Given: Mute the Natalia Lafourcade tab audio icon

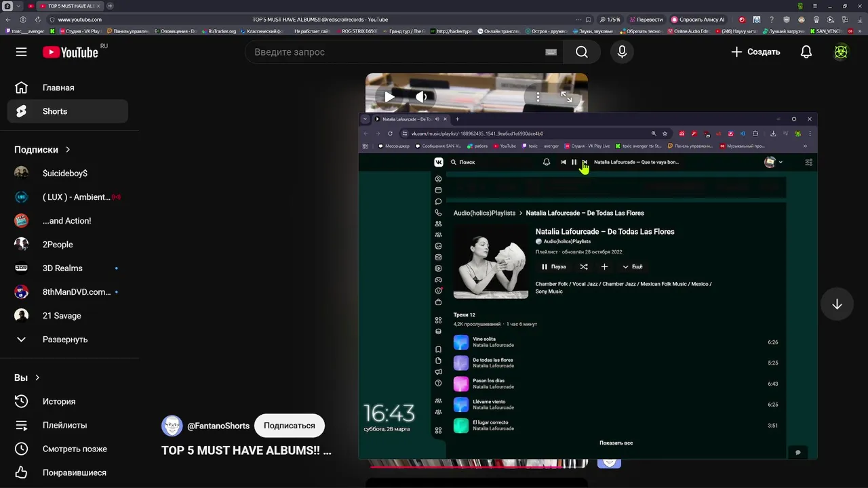Looking at the screenshot, I should coord(437,119).
